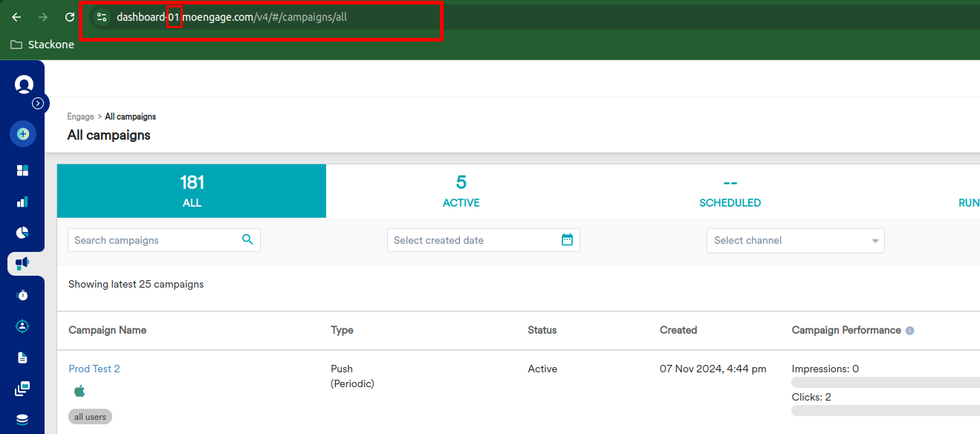Open the dashboards grid icon in sidebar
980x434 pixels.
(23, 171)
